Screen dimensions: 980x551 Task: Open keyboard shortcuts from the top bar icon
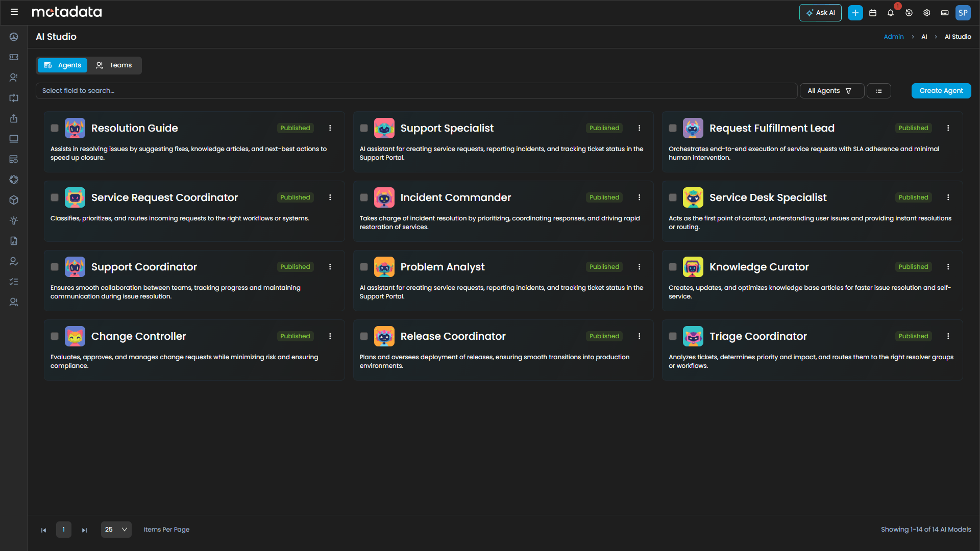(x=945, y=13)
